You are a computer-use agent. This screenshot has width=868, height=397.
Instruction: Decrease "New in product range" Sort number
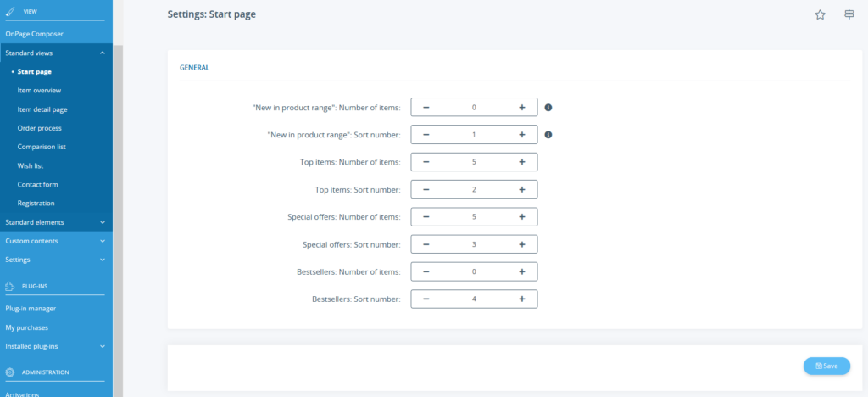426,135
